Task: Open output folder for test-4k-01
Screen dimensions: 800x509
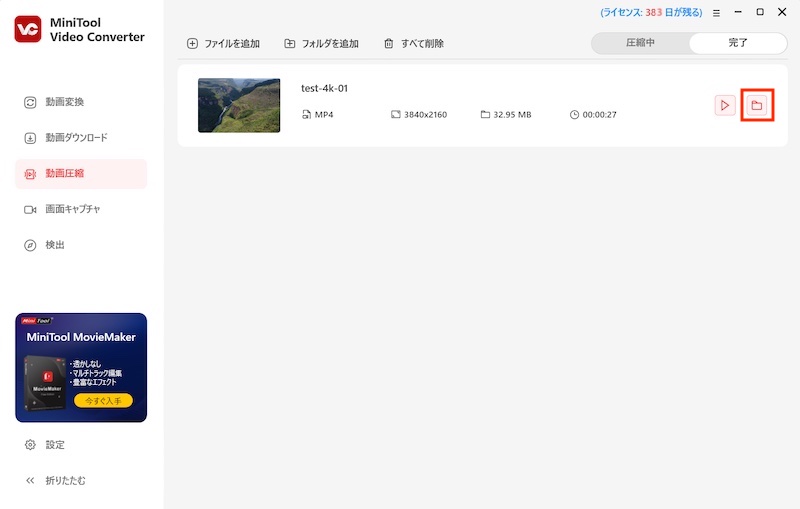Action: [x=757, y=105]
